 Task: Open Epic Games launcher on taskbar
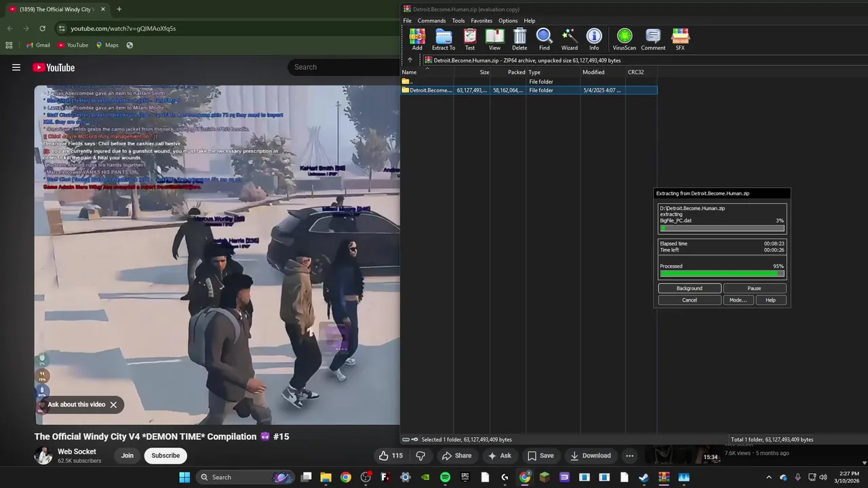tap(465, 477)
